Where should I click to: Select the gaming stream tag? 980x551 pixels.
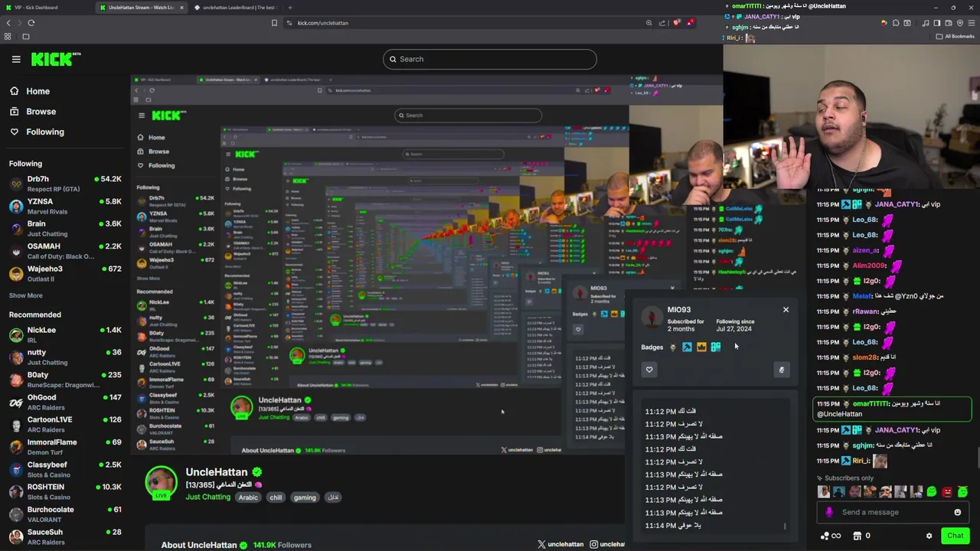click(x=305, y=497)
